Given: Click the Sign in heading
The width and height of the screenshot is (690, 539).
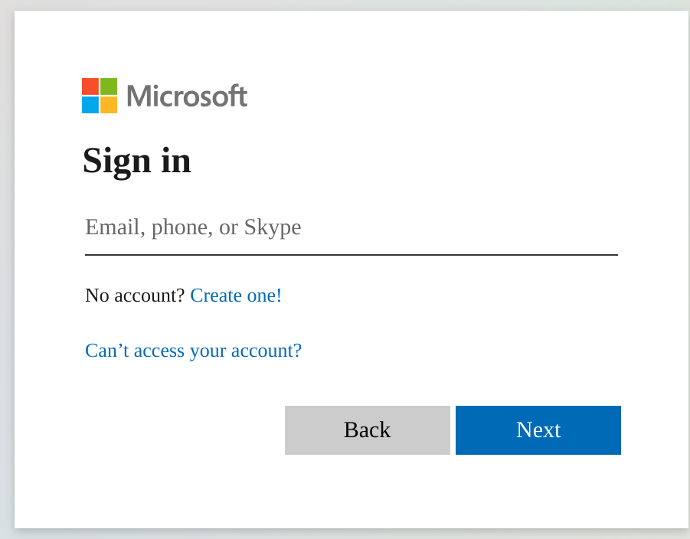Looking at the screenshot, I should (x=137, y=161).
